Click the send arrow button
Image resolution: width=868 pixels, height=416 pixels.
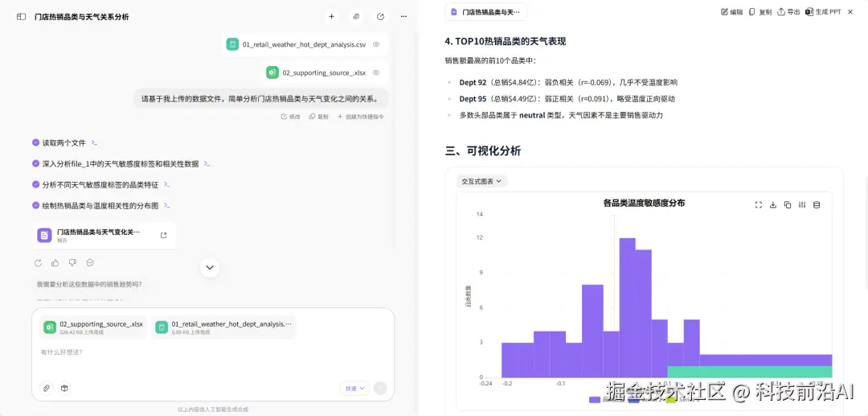pyautogui.click(x=379, y=389)
